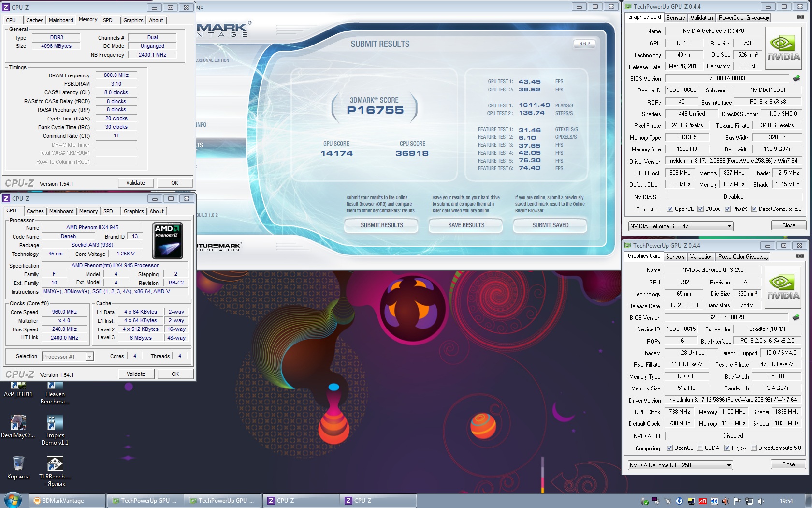Open About tab in the AMD Phenom CPU-Z window
Viewport: 812px width, 508px height.
pyautogui.click(x=157, y=211)
